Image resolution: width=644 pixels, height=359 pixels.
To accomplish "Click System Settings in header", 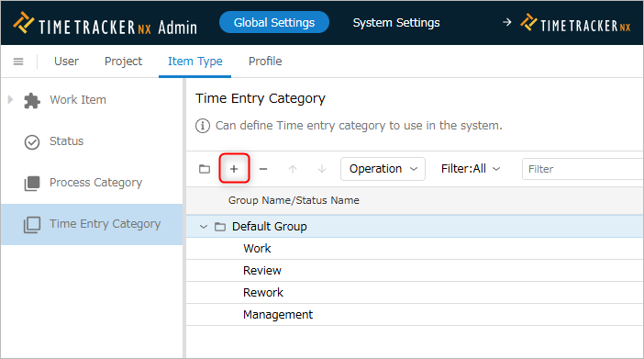I will click(x=396, y=22).
